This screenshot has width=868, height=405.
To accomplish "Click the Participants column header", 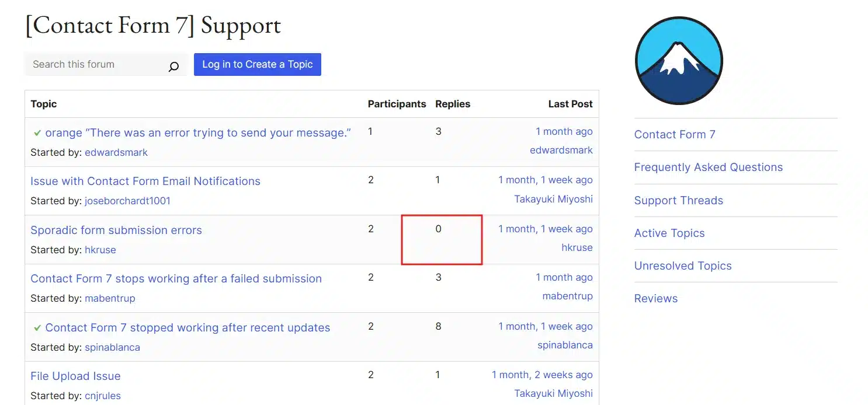I will [x=397, y=104].
